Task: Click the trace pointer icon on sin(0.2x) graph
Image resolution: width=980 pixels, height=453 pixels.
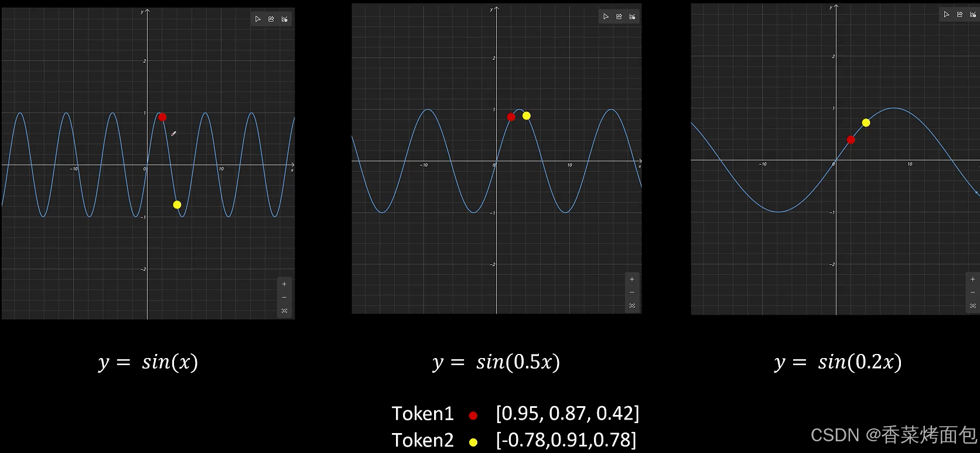Action: pyautogui.click(x=947, y=15)
